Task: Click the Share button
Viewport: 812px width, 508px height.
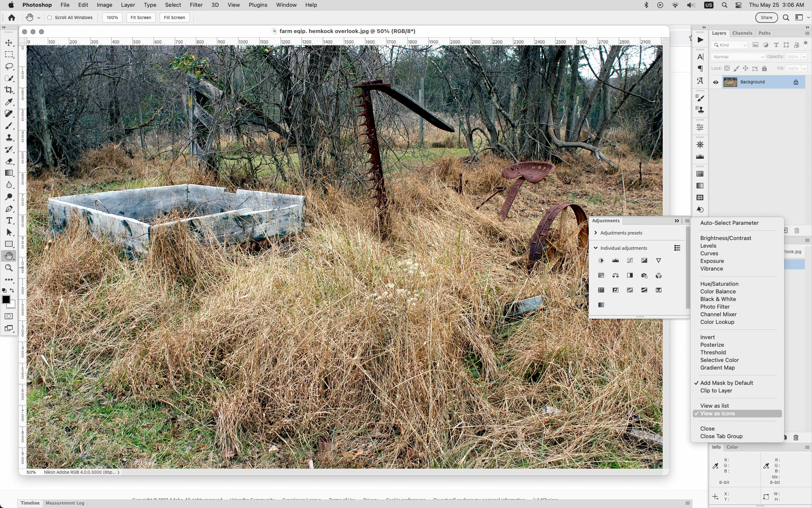Action: coord(766,18)
